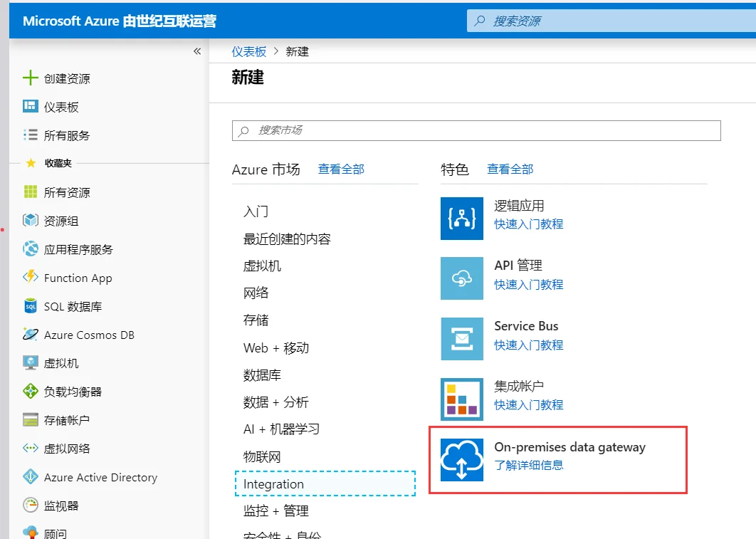Click the 集成帐户 colored squares tile icon
This screenshot has height=539, width=756.
tap(462, 399)
